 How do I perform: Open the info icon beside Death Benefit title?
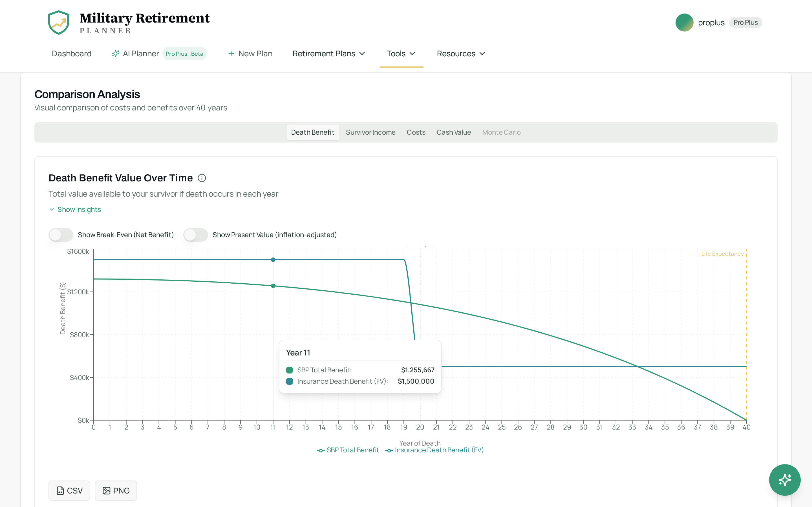point(202,178)
